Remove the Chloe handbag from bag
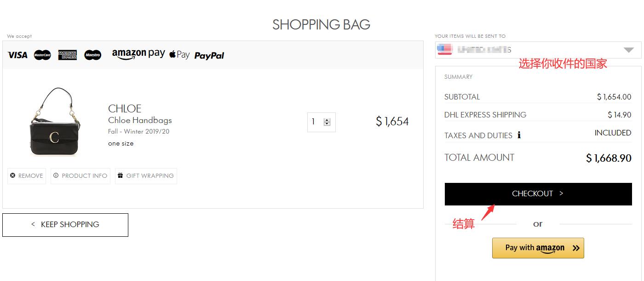The image size is (644, 281). coord(27,176)
